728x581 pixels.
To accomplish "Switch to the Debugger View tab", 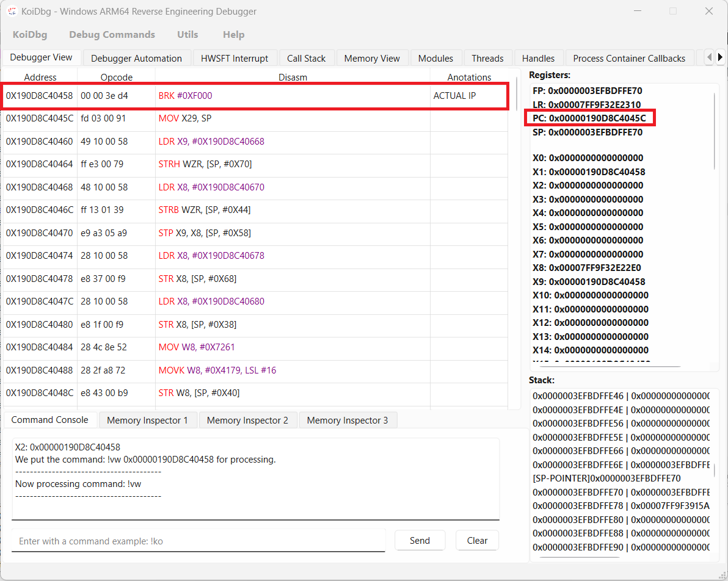I will tap(41, 57).
